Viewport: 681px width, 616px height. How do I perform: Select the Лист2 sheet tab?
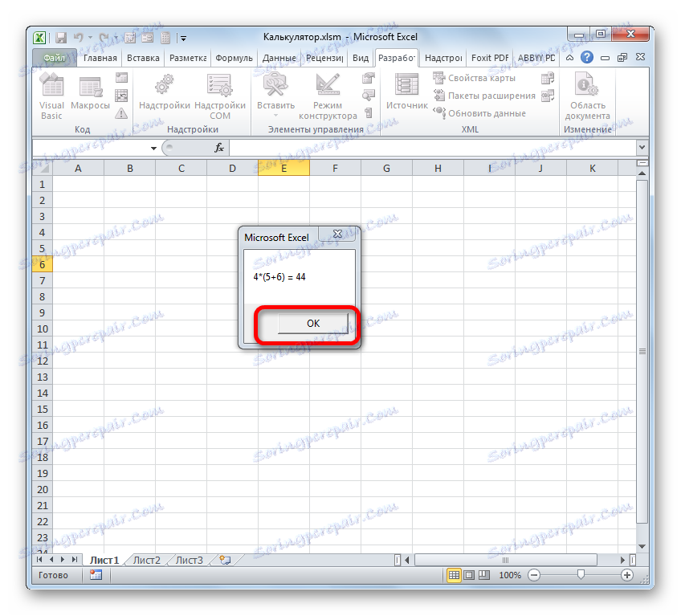coord(146,560)
